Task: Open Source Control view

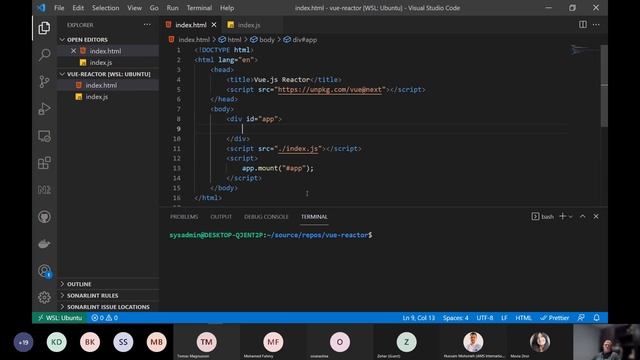Action: tap(44, 82)
